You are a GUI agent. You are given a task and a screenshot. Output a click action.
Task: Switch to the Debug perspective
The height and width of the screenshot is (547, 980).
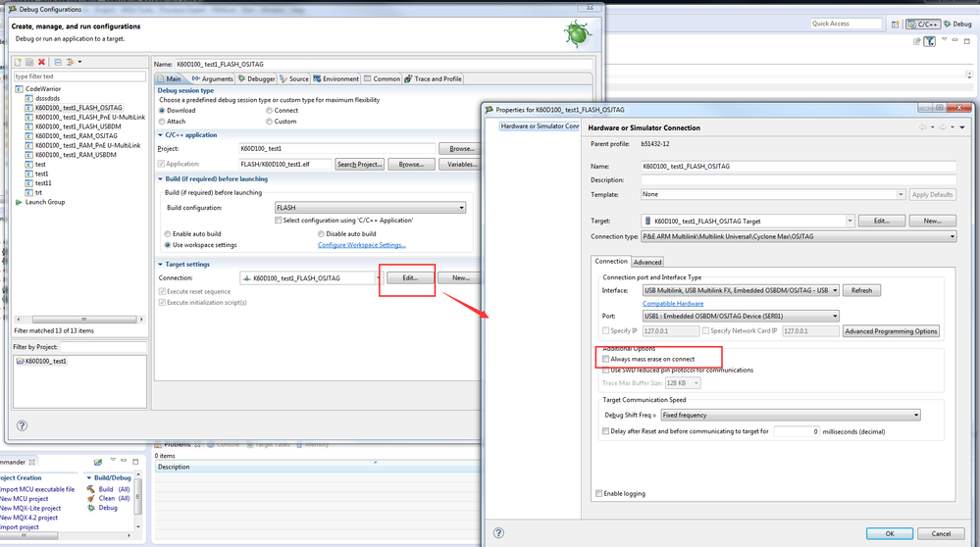coord(957,24)
